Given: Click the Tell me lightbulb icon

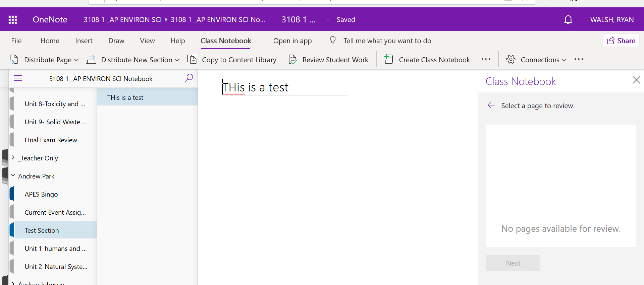Looking at the screenshot, I should coord(333,41).
